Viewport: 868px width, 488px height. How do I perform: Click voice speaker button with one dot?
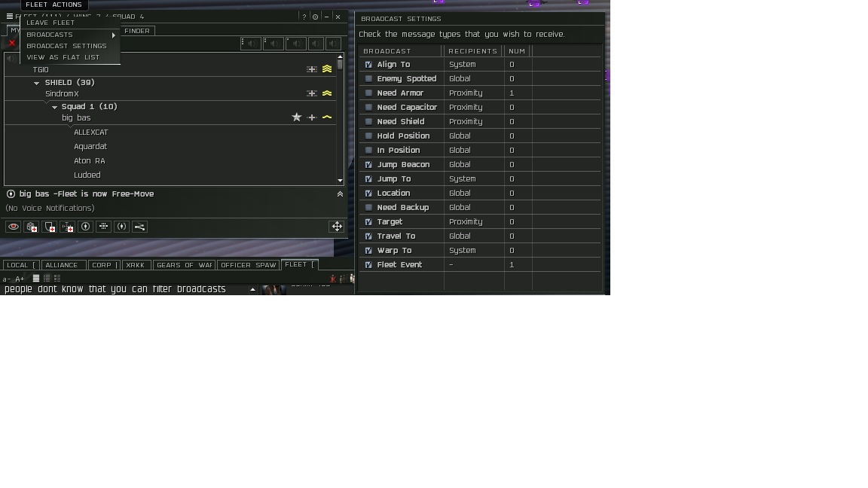[x=295, y=43]
